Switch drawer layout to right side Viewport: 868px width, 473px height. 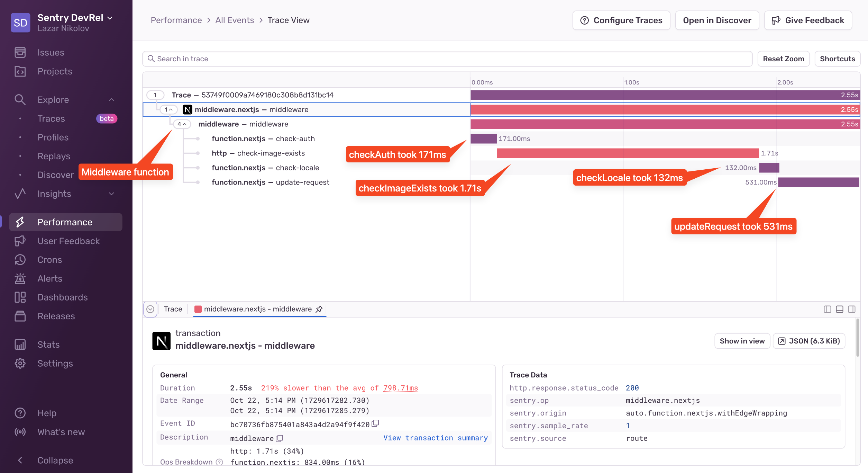tap(852, 309)
